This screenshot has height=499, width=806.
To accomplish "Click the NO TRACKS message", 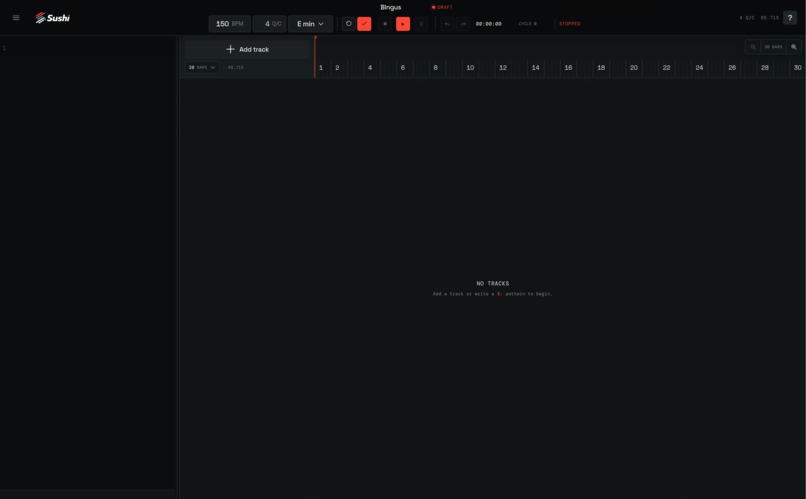I will coord(492,283).
